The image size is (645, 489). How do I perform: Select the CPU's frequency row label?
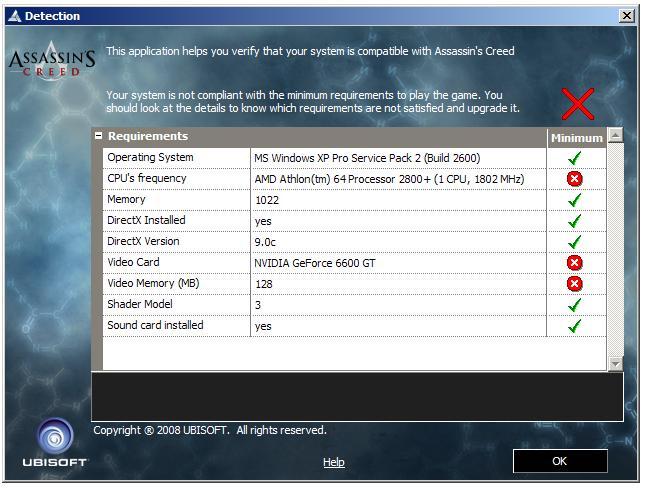pyautogui.click(x=147, y=178)
